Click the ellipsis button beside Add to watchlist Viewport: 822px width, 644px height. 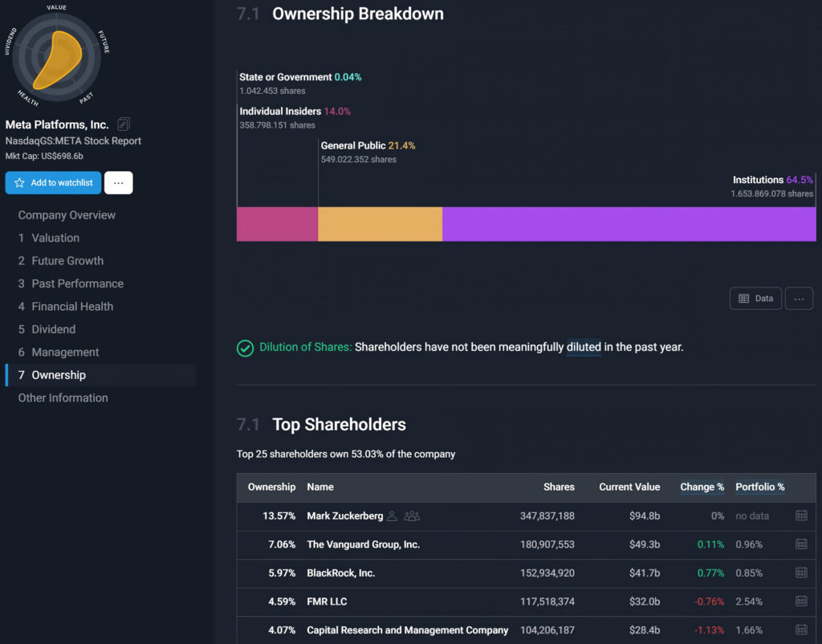(118, 182)
